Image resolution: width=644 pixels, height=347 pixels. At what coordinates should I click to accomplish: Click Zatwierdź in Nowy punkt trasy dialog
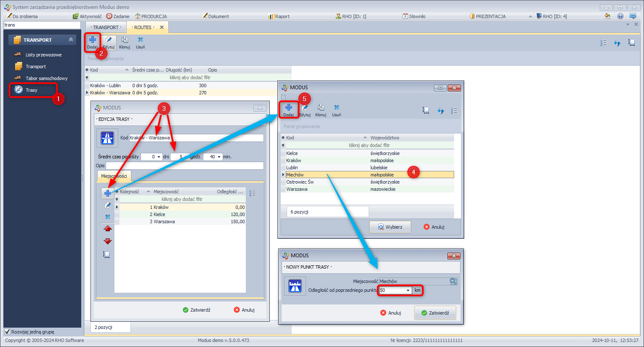point(435,313)
